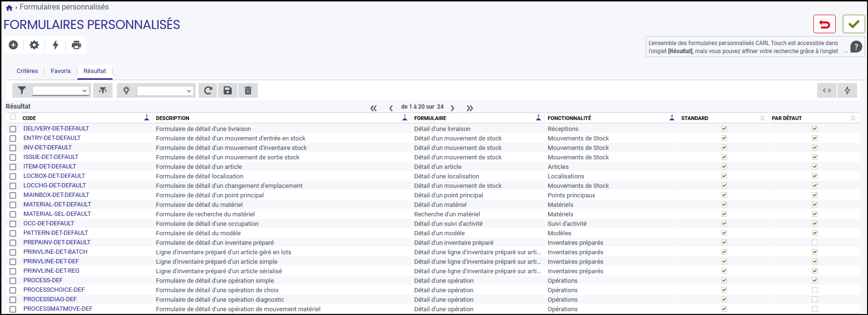Viewport: 868px width, 315px height.
Task: Check the PRINVLINE-DET-BATCH row checkbox
Action: (x=13, y=252)
